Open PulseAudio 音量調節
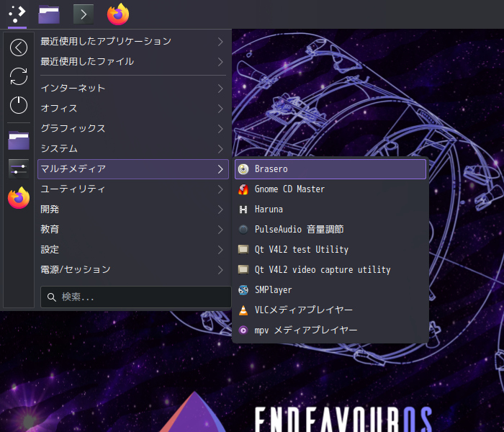This screenshot has width=504, height=432. coord(330,230)
